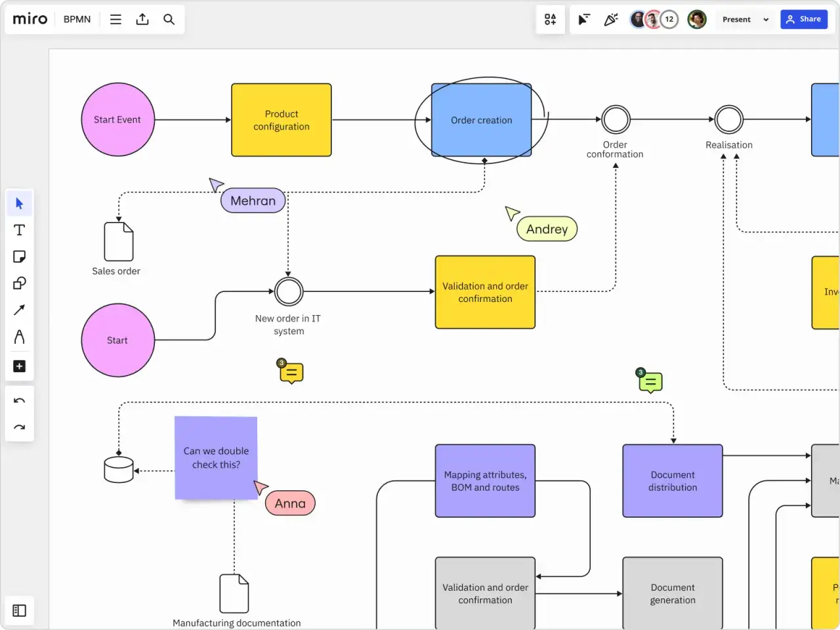Screen dimensions: 840x630
Task: Select the Text tool
Action: tap(19, 230)
